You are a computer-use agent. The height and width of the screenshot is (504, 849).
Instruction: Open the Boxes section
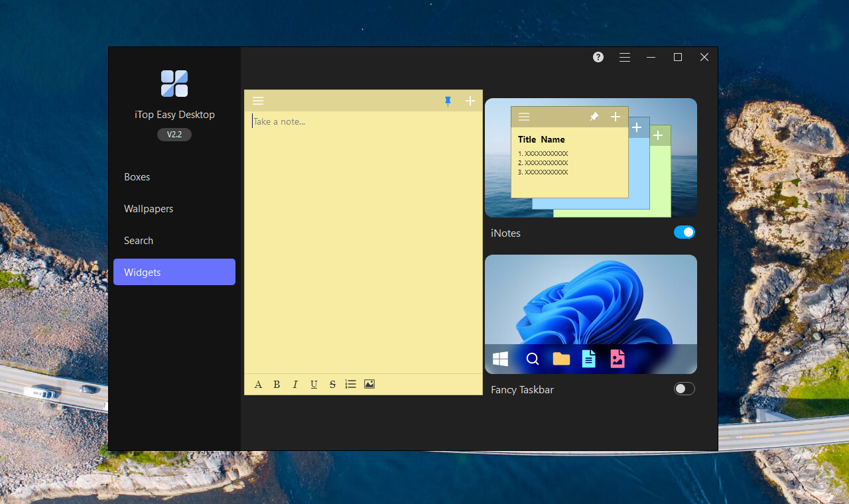click(137, 176)
